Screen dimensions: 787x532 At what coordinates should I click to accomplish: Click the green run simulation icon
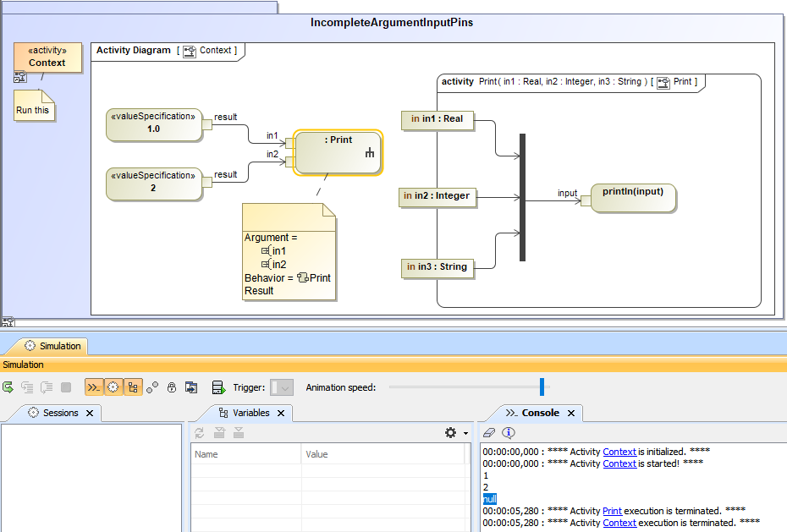point(8,387)
